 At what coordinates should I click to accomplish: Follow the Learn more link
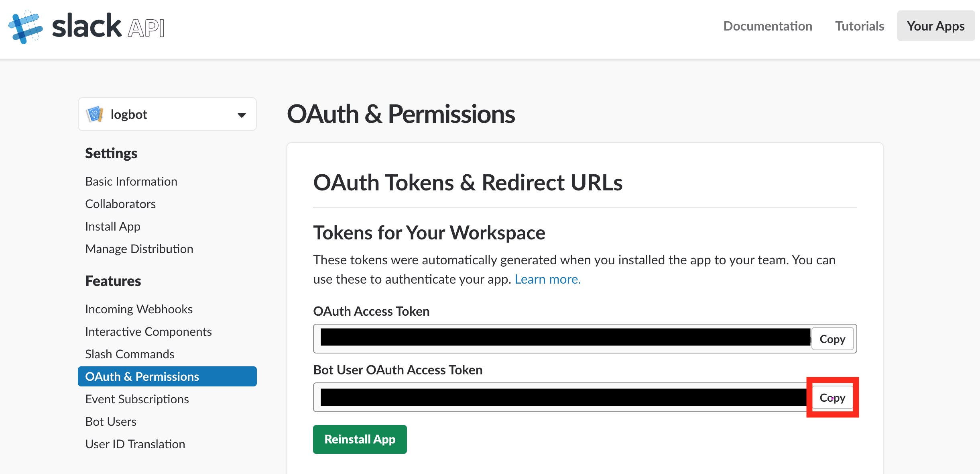pos(547,279)
